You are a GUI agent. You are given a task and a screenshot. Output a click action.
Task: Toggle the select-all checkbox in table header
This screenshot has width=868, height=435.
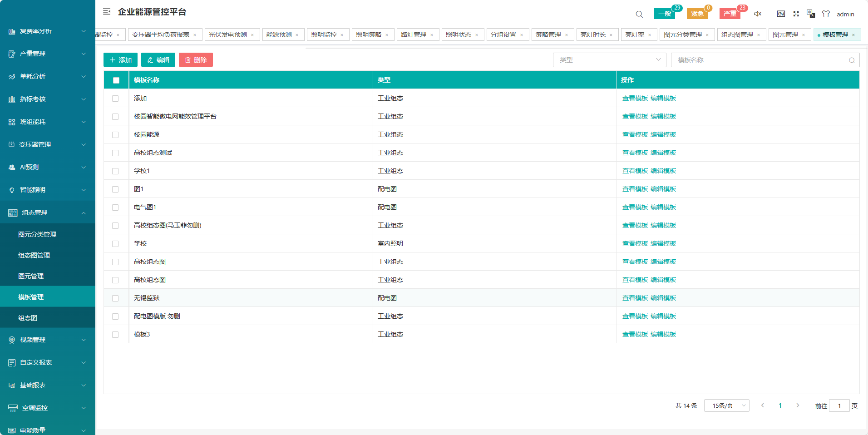click(116, 80)
